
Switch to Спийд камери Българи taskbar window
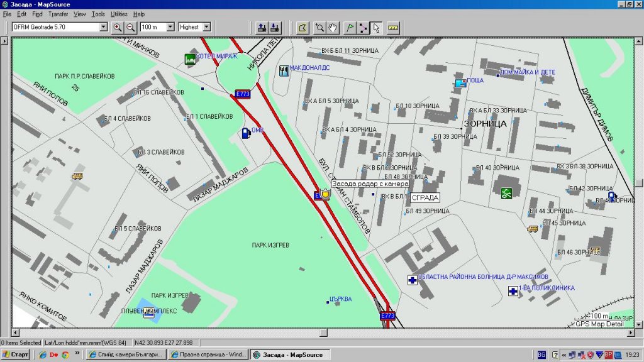click(126, 354)
